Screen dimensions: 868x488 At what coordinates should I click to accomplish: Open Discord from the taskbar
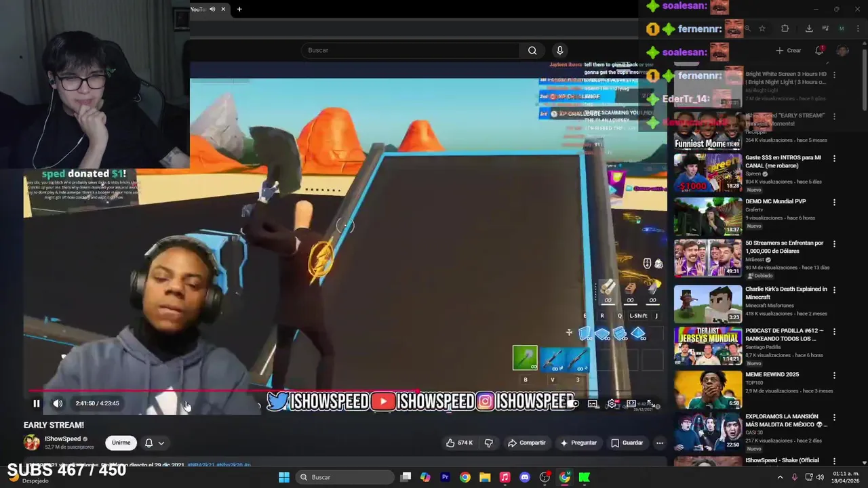tap(524, 477)
